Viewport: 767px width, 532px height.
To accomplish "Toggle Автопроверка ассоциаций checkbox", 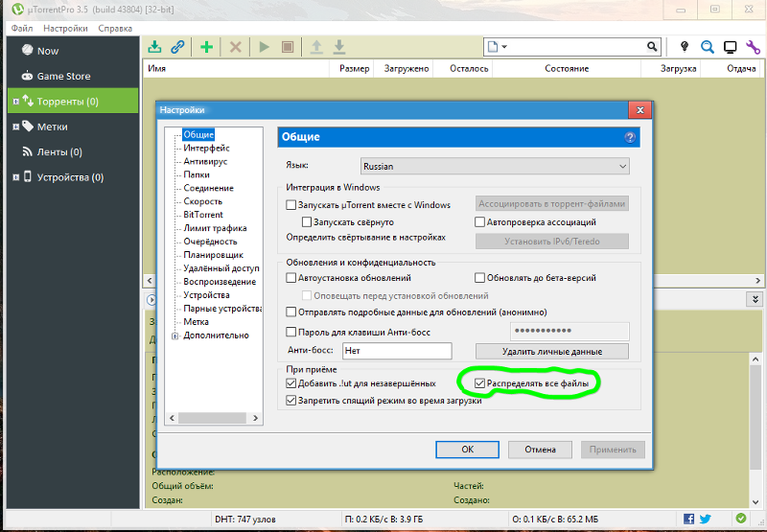I will [x=480, y=222].
